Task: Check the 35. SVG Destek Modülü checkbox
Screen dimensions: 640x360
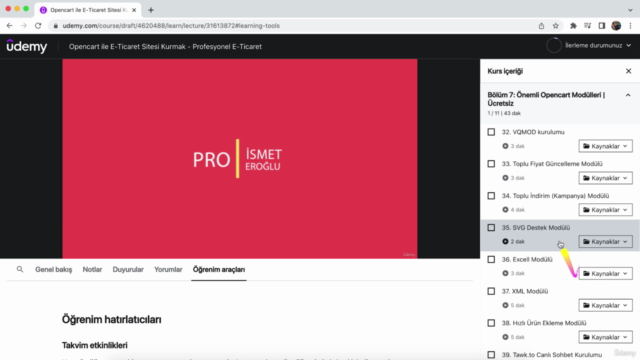Action: [x=491, y=227]
